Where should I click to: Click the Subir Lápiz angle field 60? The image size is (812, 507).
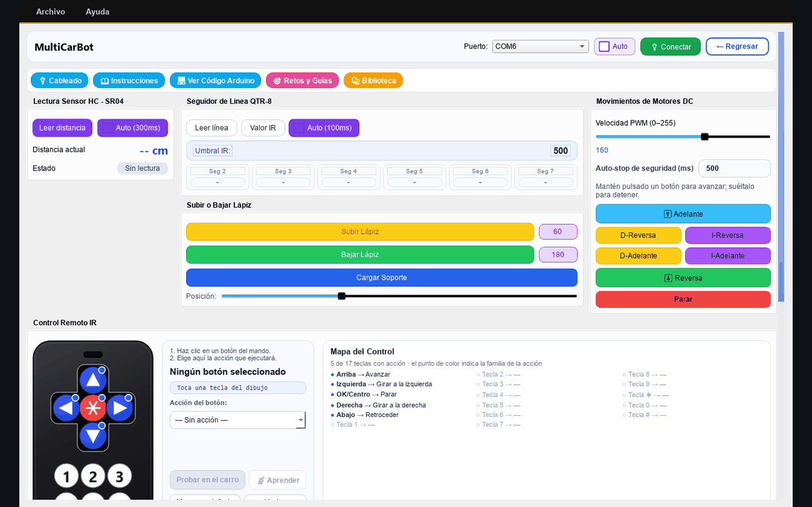(x=558, y=232)
